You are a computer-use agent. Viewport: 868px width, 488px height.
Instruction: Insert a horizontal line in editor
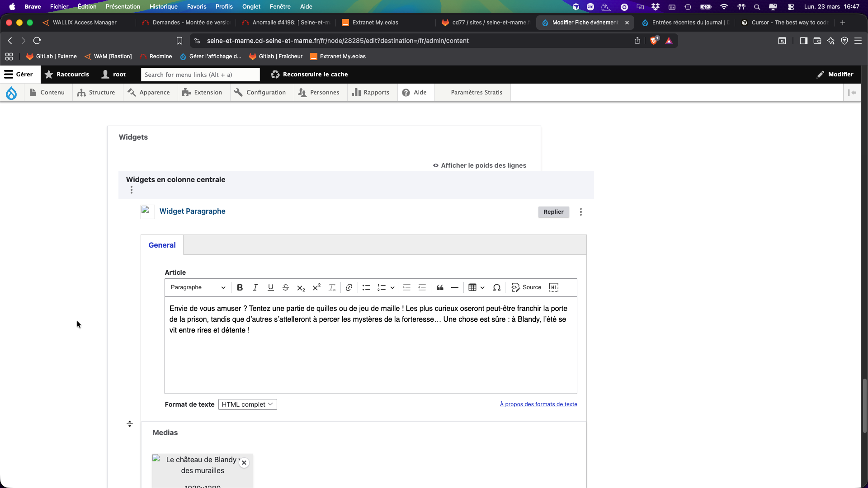(455, 287)
